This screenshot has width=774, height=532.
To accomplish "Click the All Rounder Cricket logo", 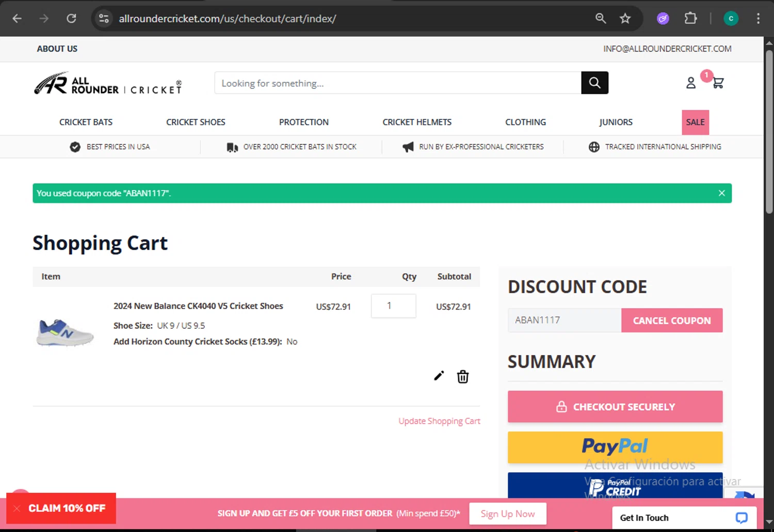I will pyautogui.click(x=108, y=83).
